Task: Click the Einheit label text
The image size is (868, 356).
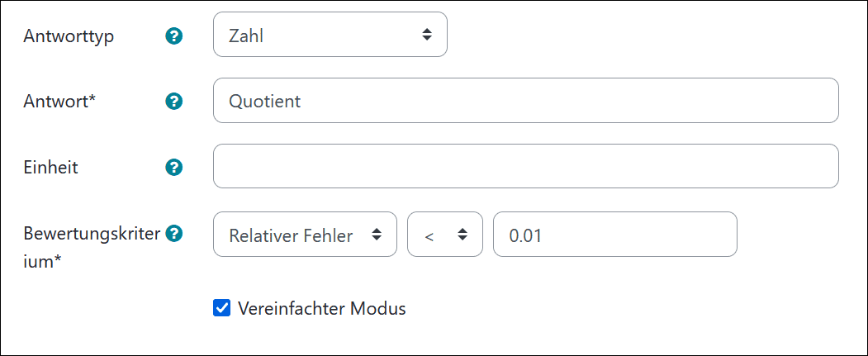Action: 50,167
